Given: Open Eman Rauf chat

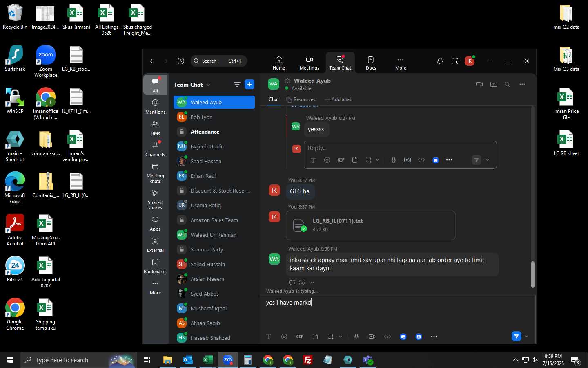Looking at the screenshot, I should click(x=214, y=176).
